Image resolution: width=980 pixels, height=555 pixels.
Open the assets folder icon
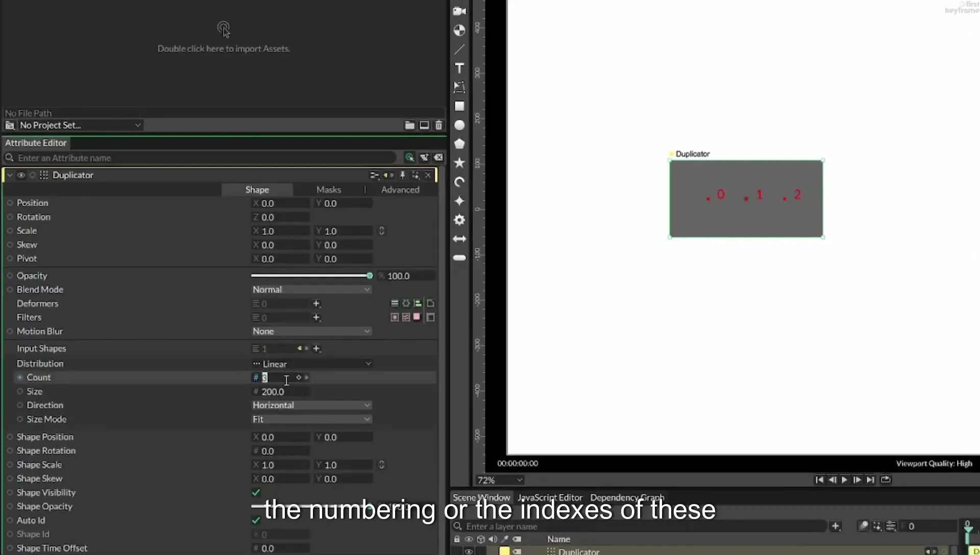[x=409, y=125]
